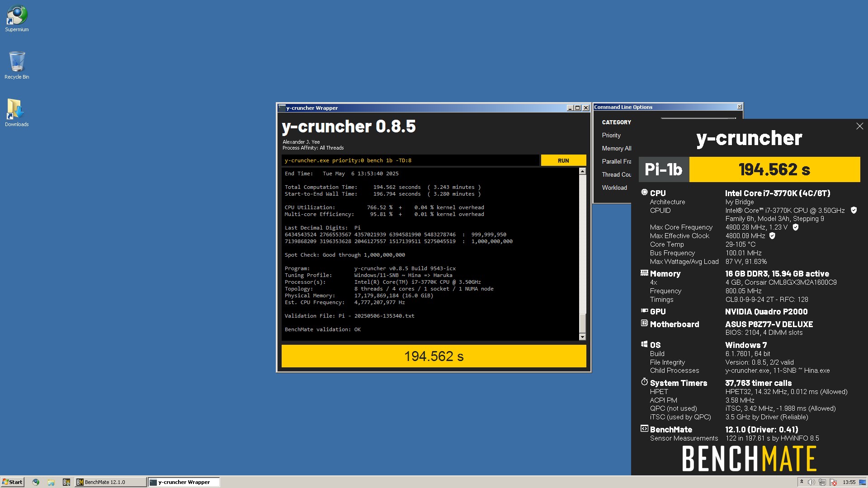
Task: Click the Max Effective Clock verified shield icon
Action: [x=772, y=236]
